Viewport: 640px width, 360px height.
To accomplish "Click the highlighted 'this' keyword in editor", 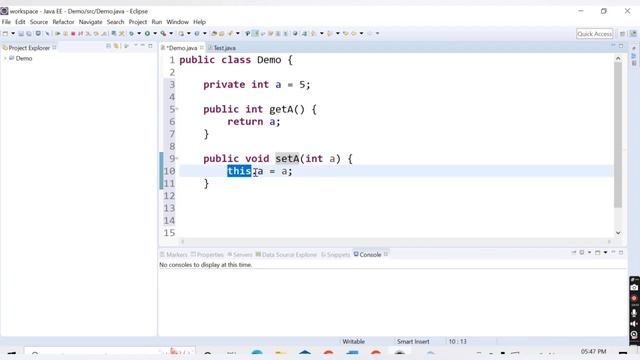I will pos(239,171).
